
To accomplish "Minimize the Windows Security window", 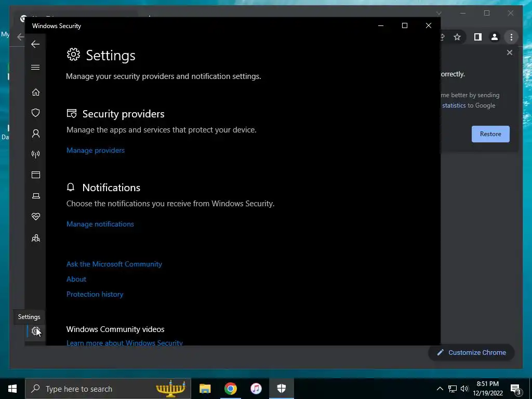I will coord(381,25).
